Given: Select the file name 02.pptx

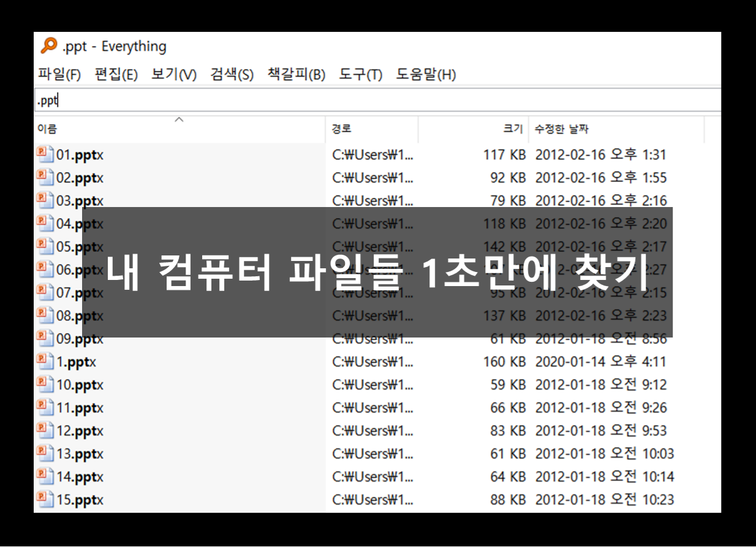Looking at the screenshot, I should point(80,178).
